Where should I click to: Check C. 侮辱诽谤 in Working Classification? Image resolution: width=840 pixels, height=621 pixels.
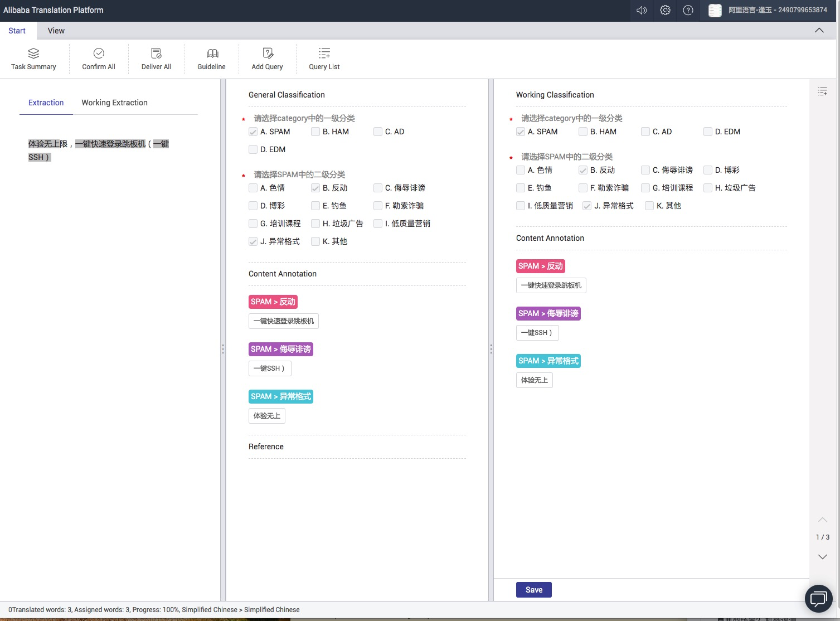(645, 170)
